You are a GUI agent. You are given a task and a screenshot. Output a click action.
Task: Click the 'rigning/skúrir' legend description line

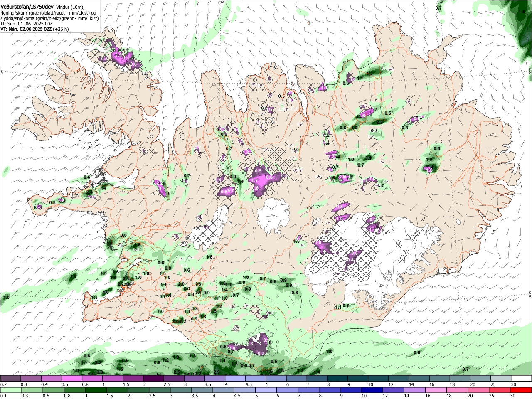click(x=49, y=13)
